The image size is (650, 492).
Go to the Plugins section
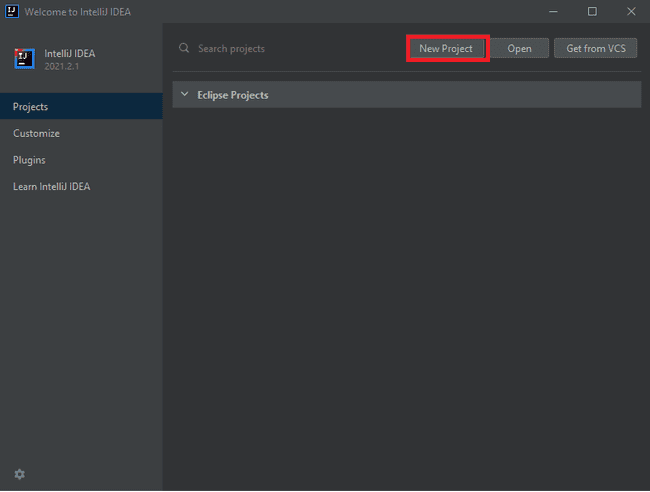[81, 160]
